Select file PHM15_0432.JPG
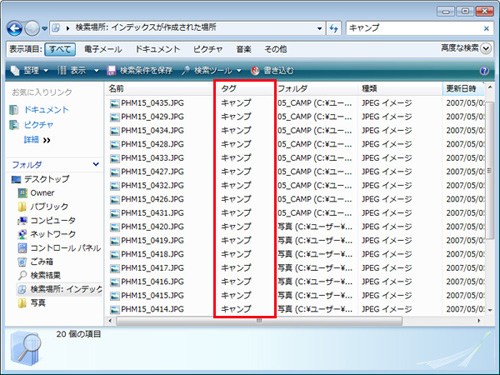Viewport: 500px width, 375px height. pos(152,185)
